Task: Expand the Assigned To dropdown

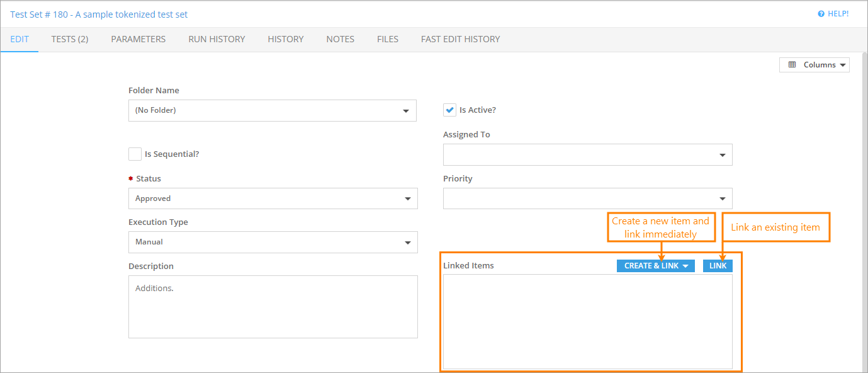Action: point(587,155)
